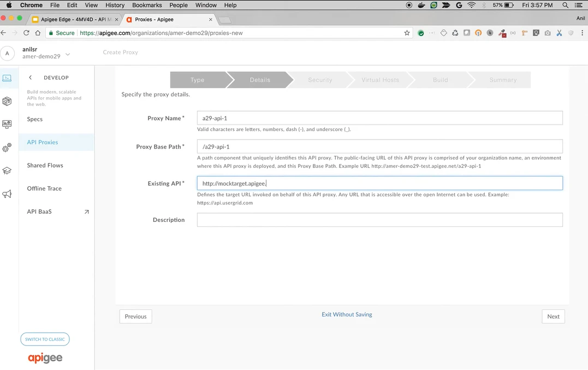Screen dimensions: 588x370
Task: Click the Chrome address bar URL
Action: pos(161,33)
